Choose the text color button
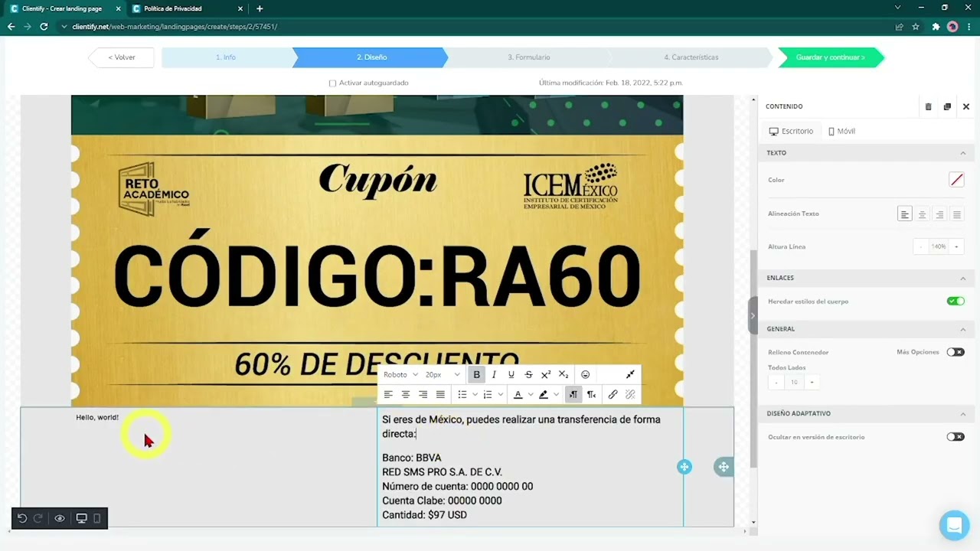980x551 pixels. (x=518, y=395)
